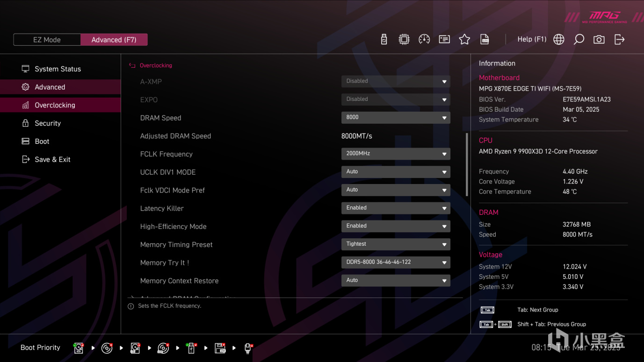The image size is (644, 362).
Task: Click the System Temperature value 34 °C
Action: pos(570,120)
